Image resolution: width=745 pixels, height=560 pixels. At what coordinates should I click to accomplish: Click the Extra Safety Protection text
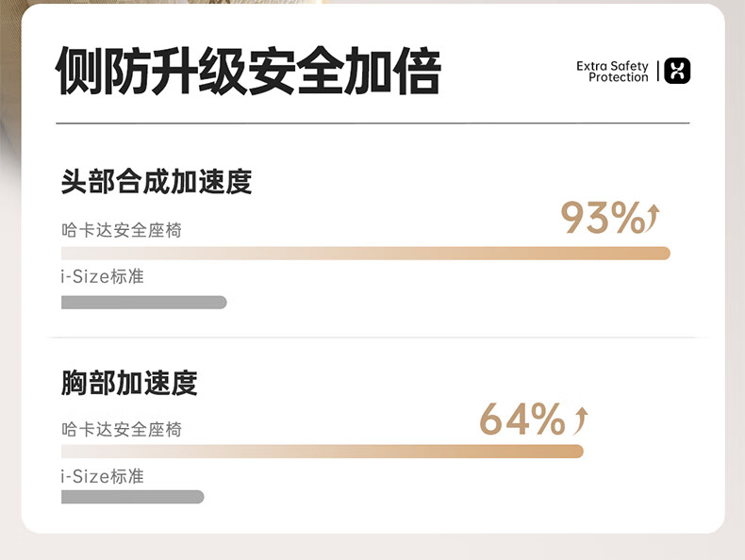click(x=612, y=72)
